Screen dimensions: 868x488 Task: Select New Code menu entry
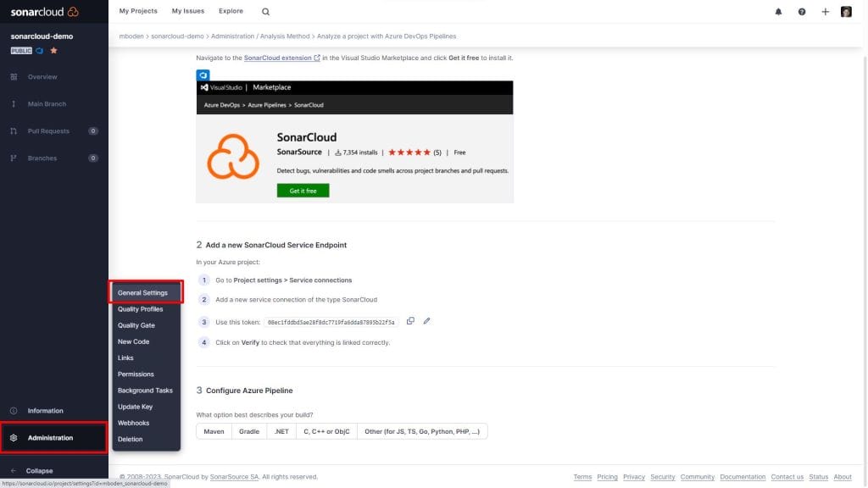pos(146,342)
